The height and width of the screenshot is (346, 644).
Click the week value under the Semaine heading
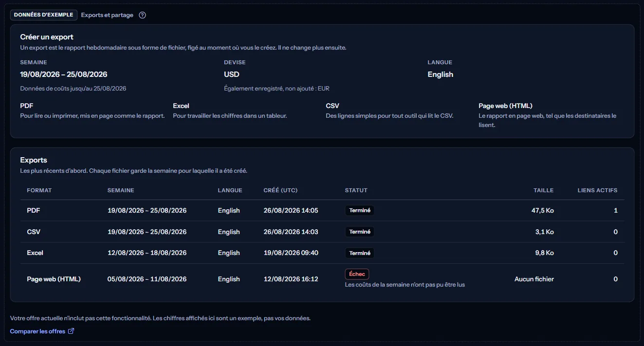(x=64, y=74)
